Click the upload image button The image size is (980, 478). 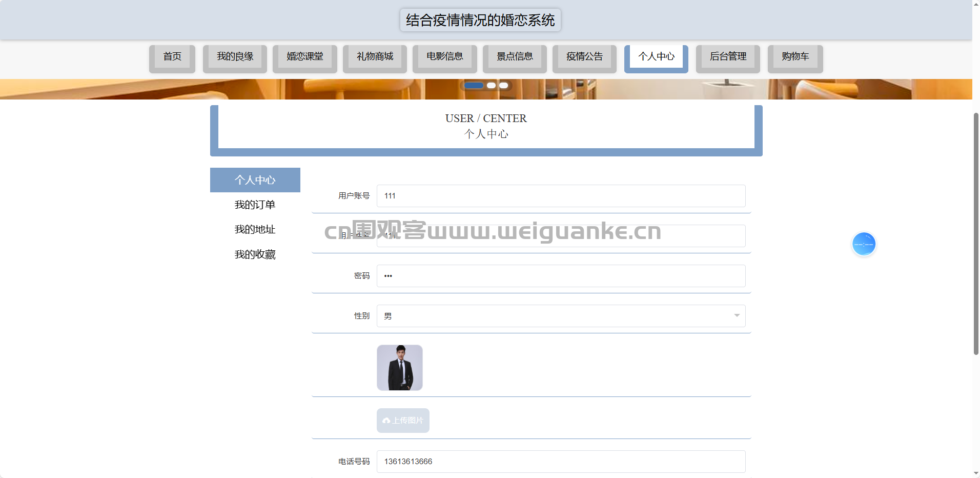coord(403,421)
